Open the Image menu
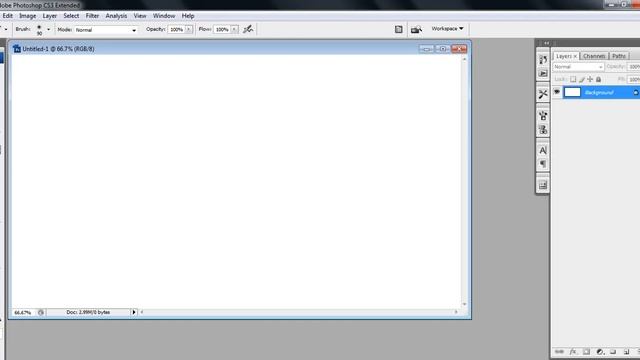The image size is (640, 360). point(28,16)
